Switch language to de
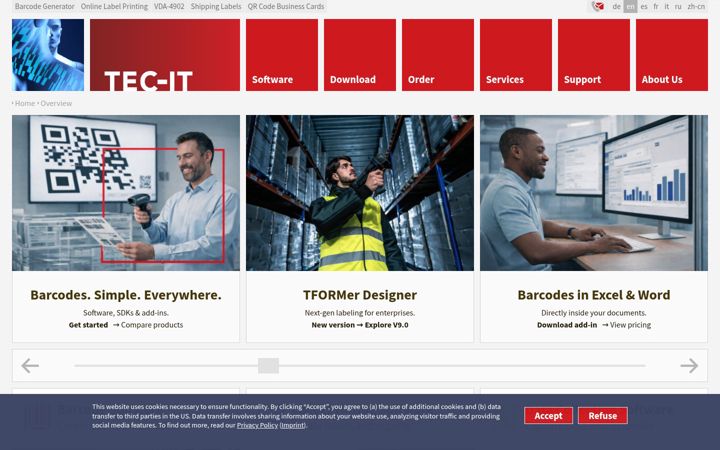The height and width of the screenshot is (450, 720). coord(617,6)
